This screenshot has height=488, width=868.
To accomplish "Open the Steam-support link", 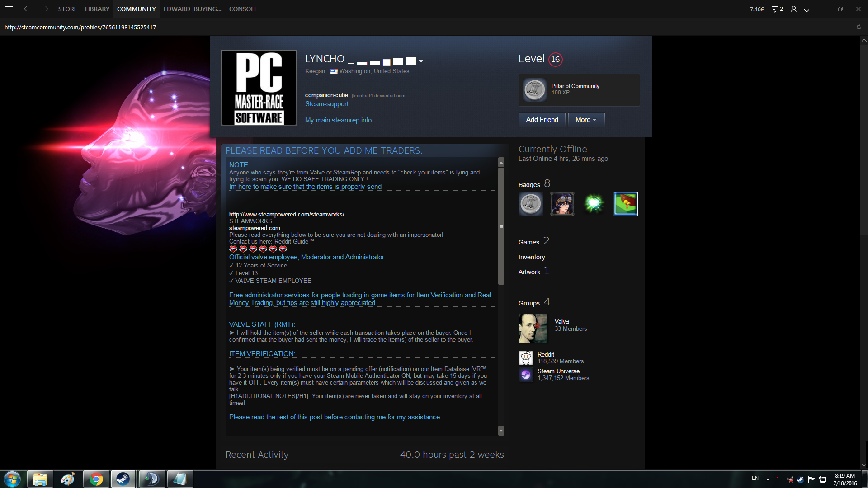I will click(x=326, y=104).
